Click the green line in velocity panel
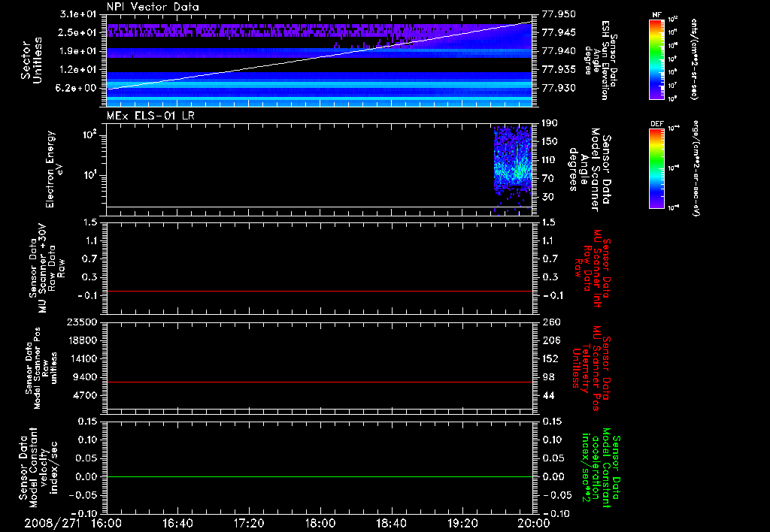Image resolution: width=770 pixels, height=532 pixels. coord(319,477)
